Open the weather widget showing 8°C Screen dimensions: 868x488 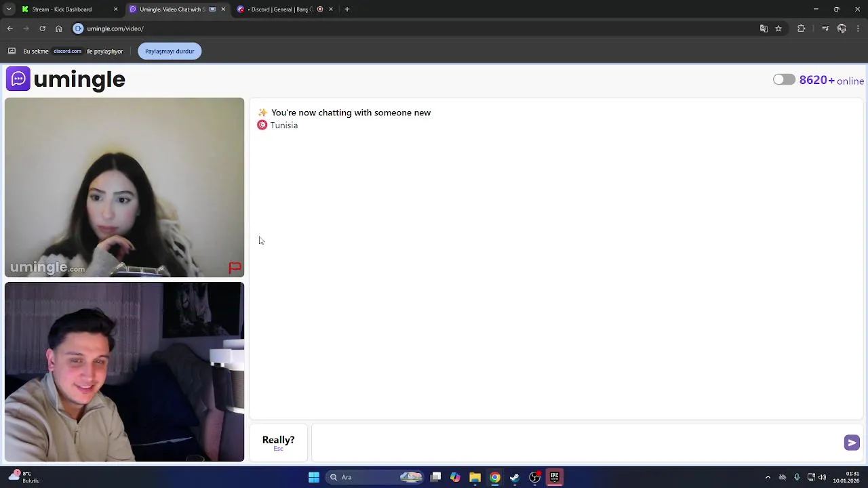pyautogui.click(x=24, y=477)
